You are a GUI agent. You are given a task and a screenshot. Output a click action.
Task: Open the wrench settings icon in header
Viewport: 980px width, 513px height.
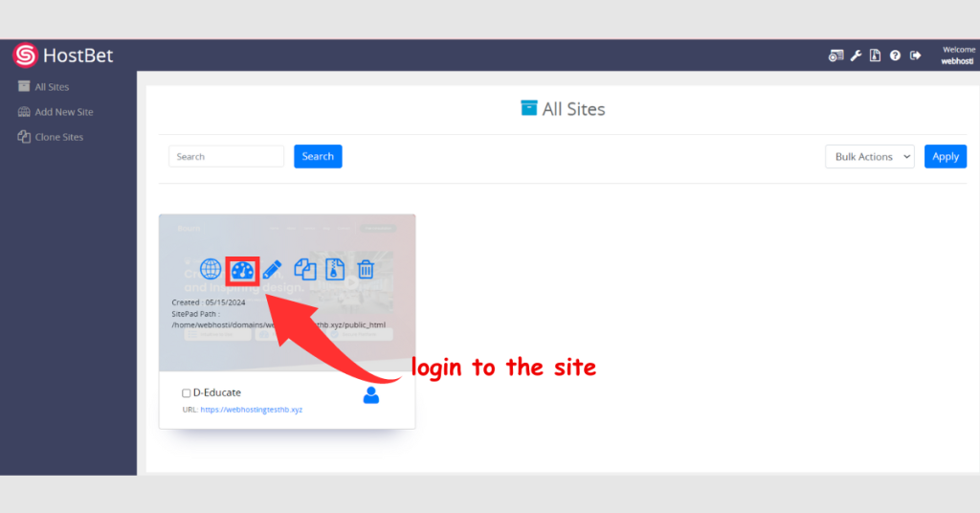pos(856,56)
